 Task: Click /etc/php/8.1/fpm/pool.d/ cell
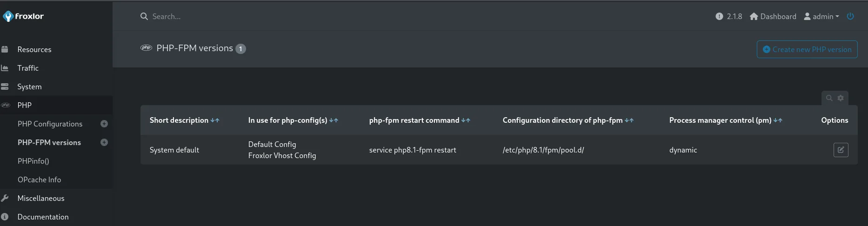coord(543,150)
